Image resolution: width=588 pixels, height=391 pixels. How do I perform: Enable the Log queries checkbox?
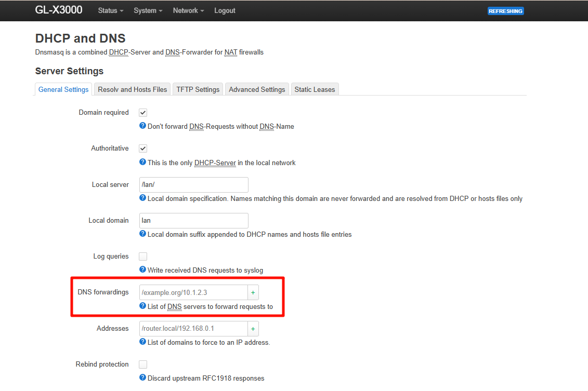pos(142,256)
